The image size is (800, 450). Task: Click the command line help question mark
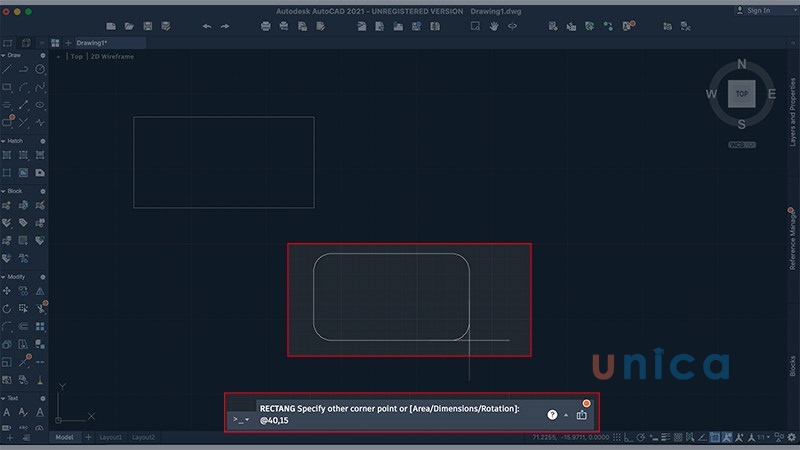pos(552,415)
